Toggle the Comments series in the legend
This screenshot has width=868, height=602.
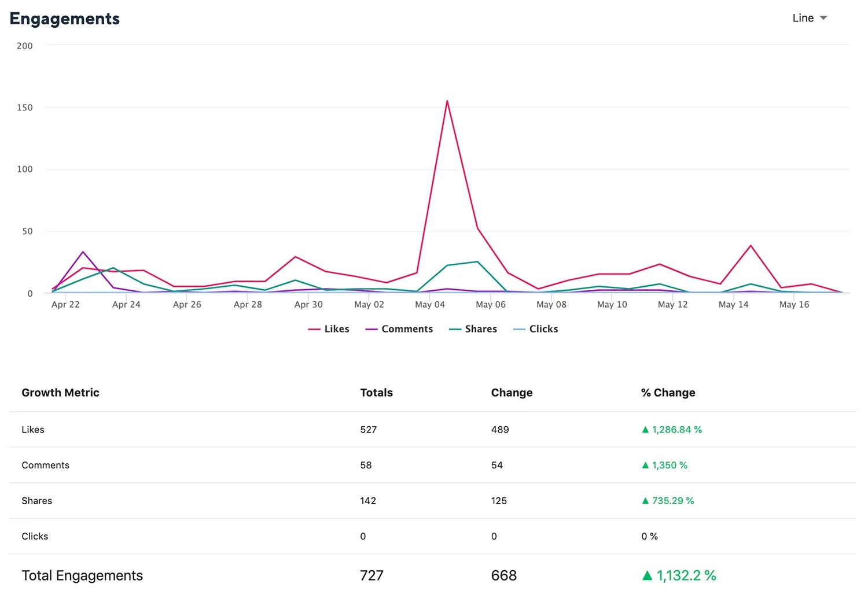[407, 329]
